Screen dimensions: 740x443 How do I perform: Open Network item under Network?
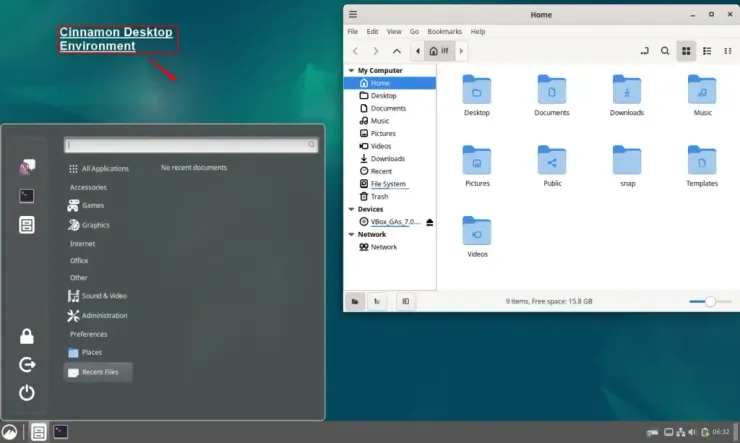tap(390, 247)
